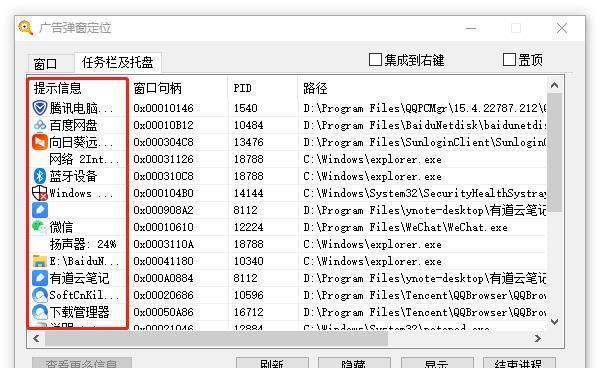Click the unlabeled Youdao Note icon in PID 8112 row
Image resolution: width=602 pixels, height=368 pixels.
pos(40,210)
